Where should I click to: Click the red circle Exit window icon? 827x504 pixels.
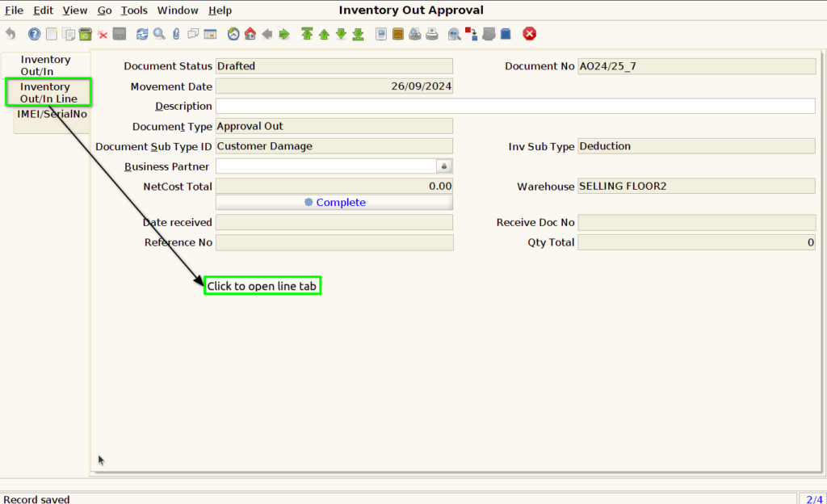530,34
